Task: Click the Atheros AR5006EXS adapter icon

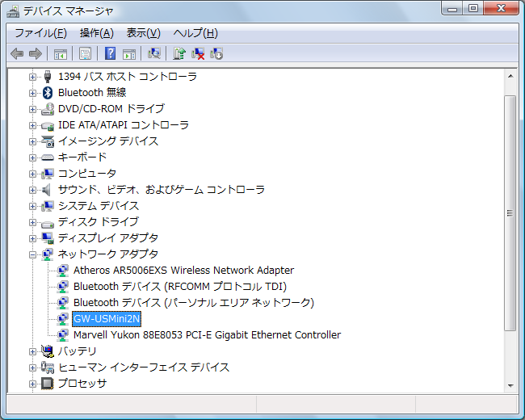Action: [x=63, y=271]
